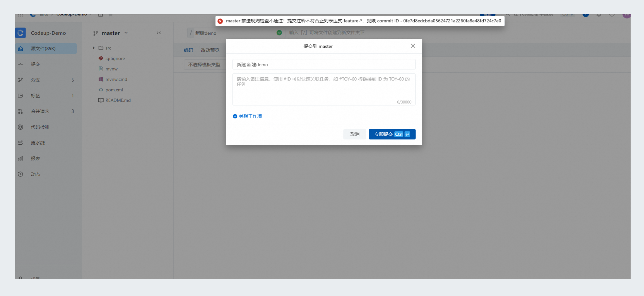Screen dimensions: 644x296
Task: Expand the src folder tree node
Action: point(94,48)
